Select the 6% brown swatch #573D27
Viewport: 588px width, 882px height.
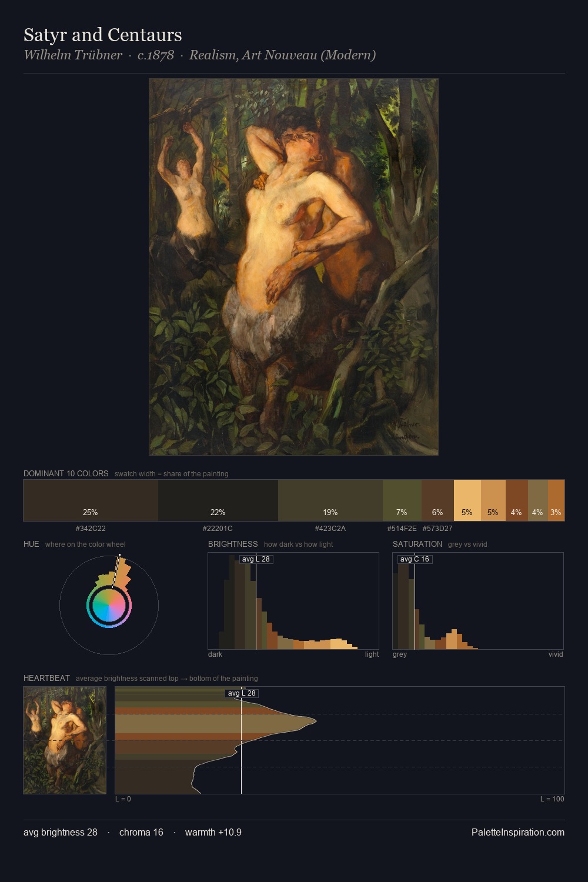(437, 500)
